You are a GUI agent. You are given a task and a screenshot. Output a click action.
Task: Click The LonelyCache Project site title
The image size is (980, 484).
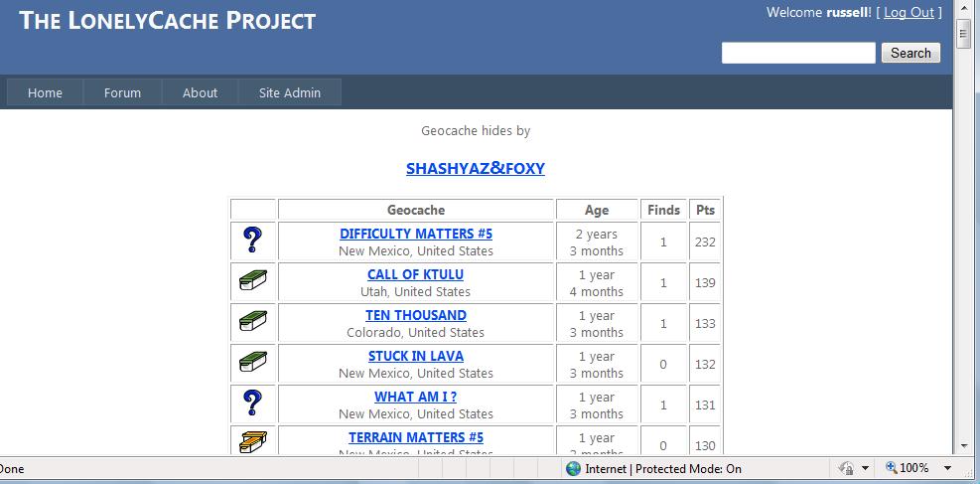168,21
